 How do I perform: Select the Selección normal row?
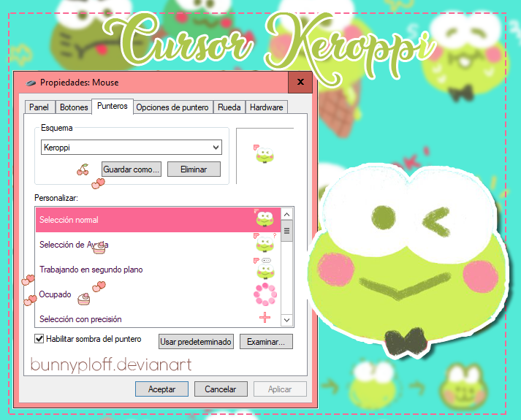[158, 220]
